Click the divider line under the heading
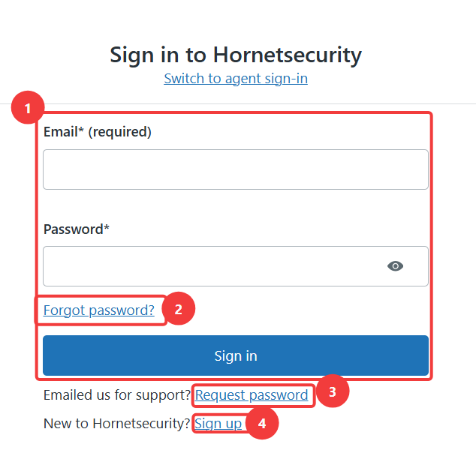 click(x=238, y=103)
